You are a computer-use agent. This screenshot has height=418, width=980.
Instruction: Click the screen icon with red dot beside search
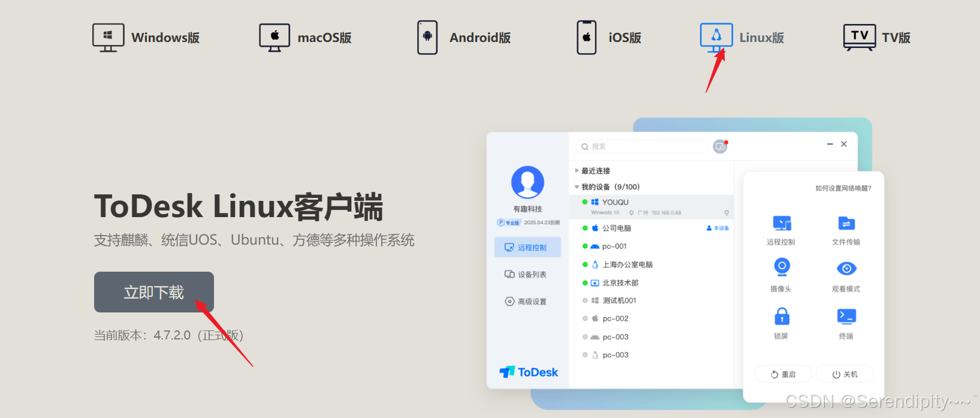(x=720, y=146)
